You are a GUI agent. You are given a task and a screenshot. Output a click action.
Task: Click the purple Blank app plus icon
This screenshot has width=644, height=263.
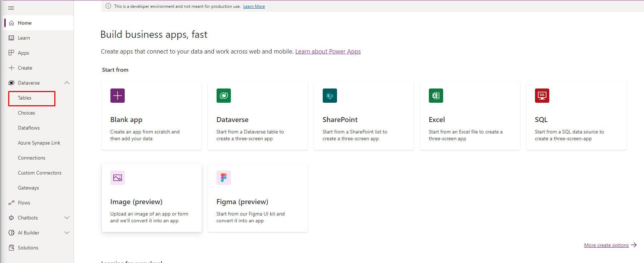(118, 96)
